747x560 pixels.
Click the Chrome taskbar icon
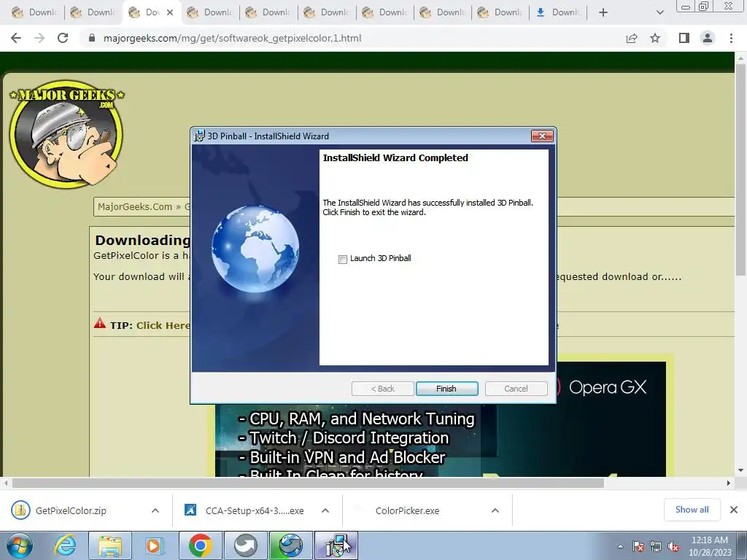click(x=200, y=545)
